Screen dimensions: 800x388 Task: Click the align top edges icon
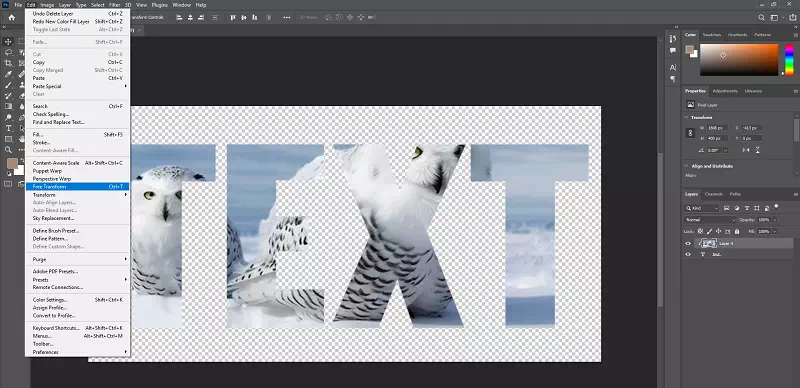point(233,17)
